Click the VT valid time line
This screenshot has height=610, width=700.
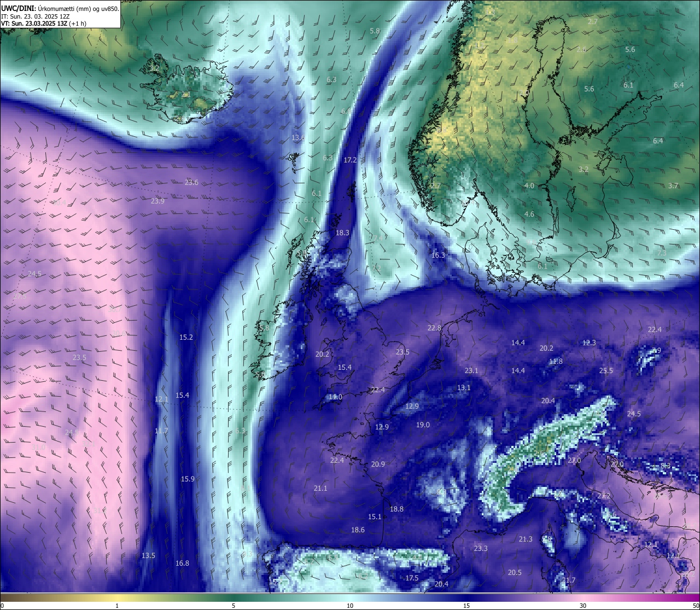click(44, 24)
